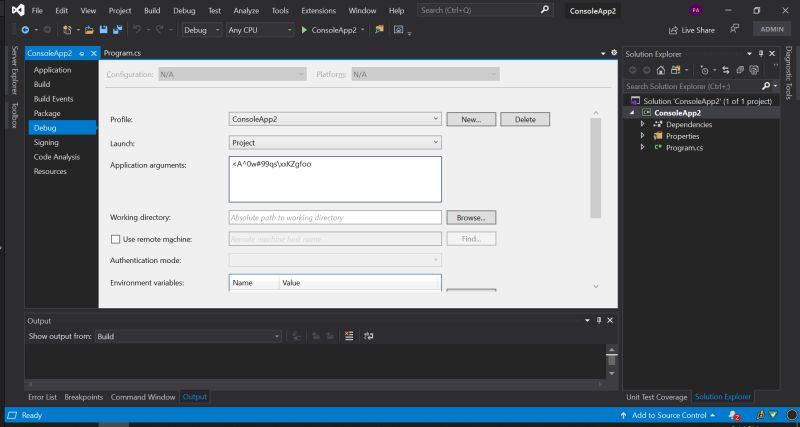Screen dimensions: 800x427
Task: Expand the Dependencies tree node
Action: (x=642, y=124)
